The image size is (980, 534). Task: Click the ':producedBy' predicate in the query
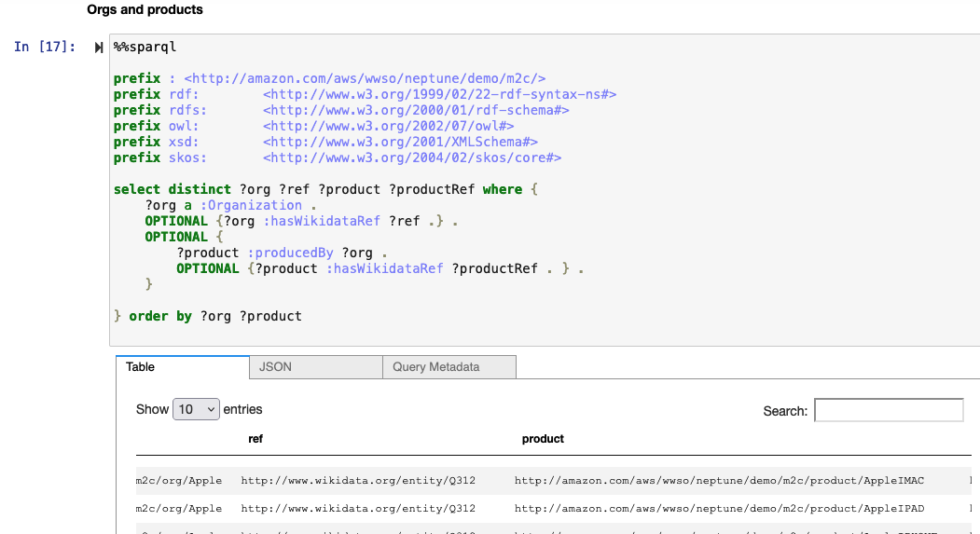(290, 253)
